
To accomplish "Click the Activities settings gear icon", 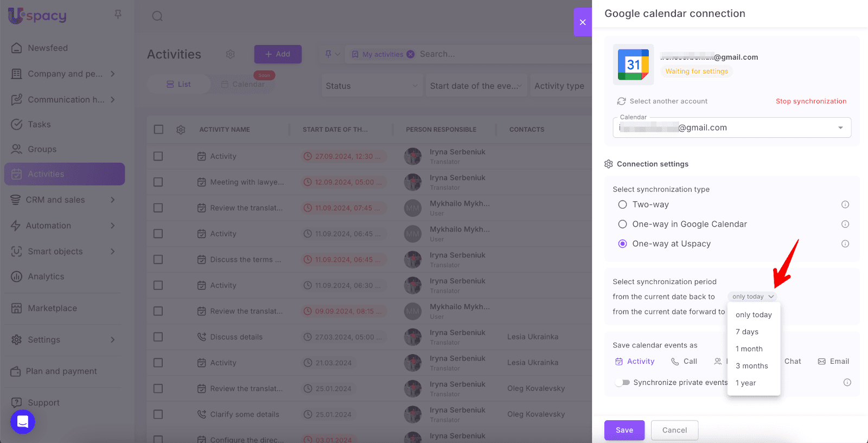I will (231, 54).
